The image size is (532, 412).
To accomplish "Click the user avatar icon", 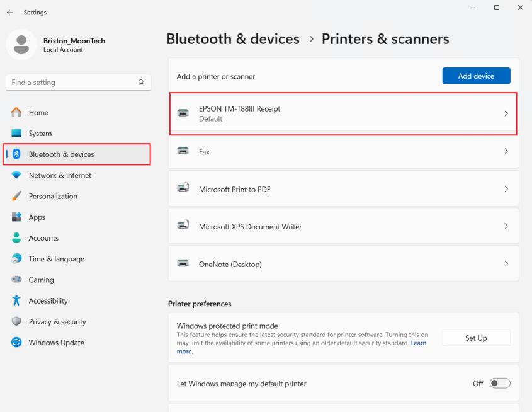I will 21,45.
